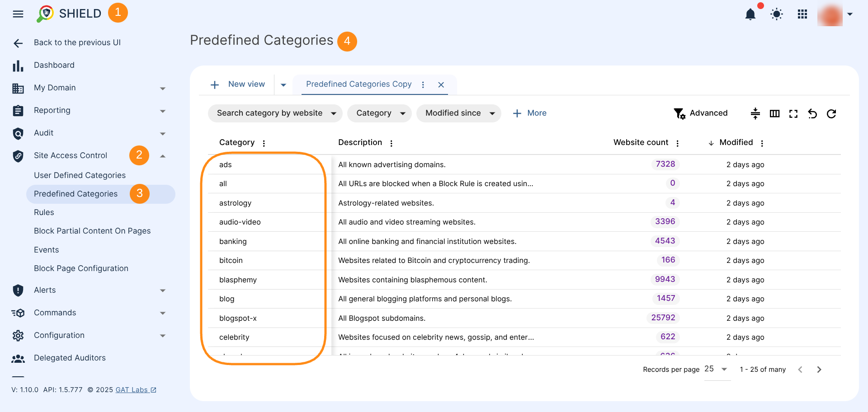Open the Modified since filter dropdown
The width and height of the screenshot is (868, 412).
(x=459, y=113)
